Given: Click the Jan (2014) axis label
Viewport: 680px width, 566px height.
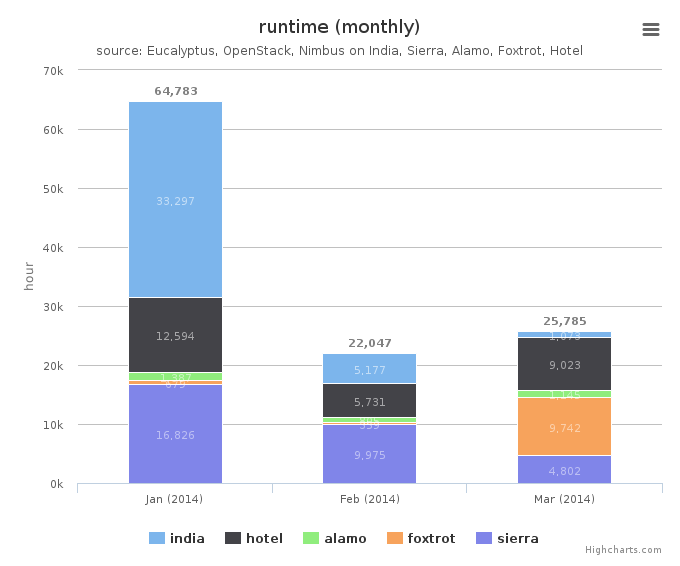Looking at the screenshot, I should [174, 499].
